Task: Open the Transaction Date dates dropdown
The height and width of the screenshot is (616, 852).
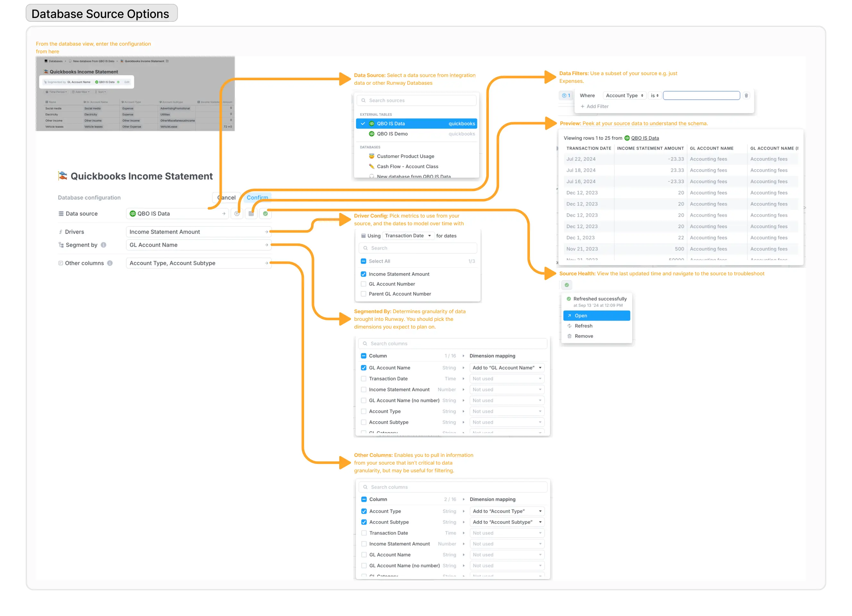Action: [408, 236]
